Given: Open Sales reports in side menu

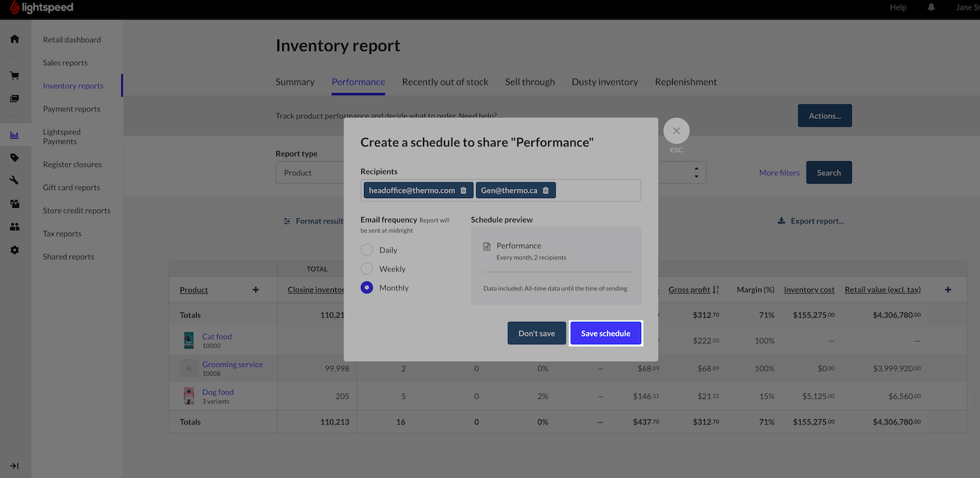Looking at the screenshot, I should click(65, 63).
